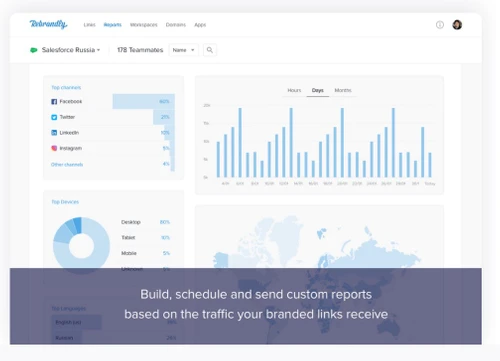Click the Mobile device row
500x361 pixels.
tap(145, 253)
